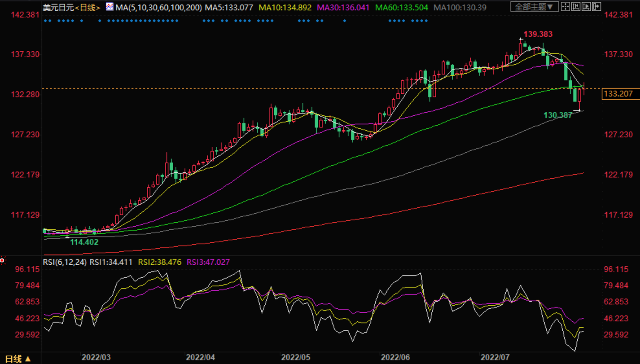
Task: Click the 130.387 low price marker
Action: 558,115
